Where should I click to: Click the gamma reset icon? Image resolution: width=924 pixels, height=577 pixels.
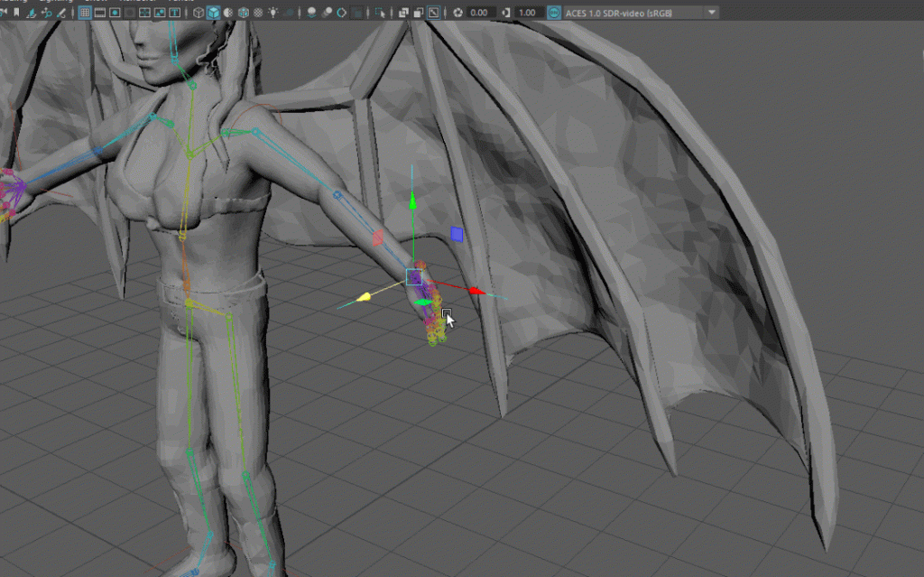tap(506, 13)
